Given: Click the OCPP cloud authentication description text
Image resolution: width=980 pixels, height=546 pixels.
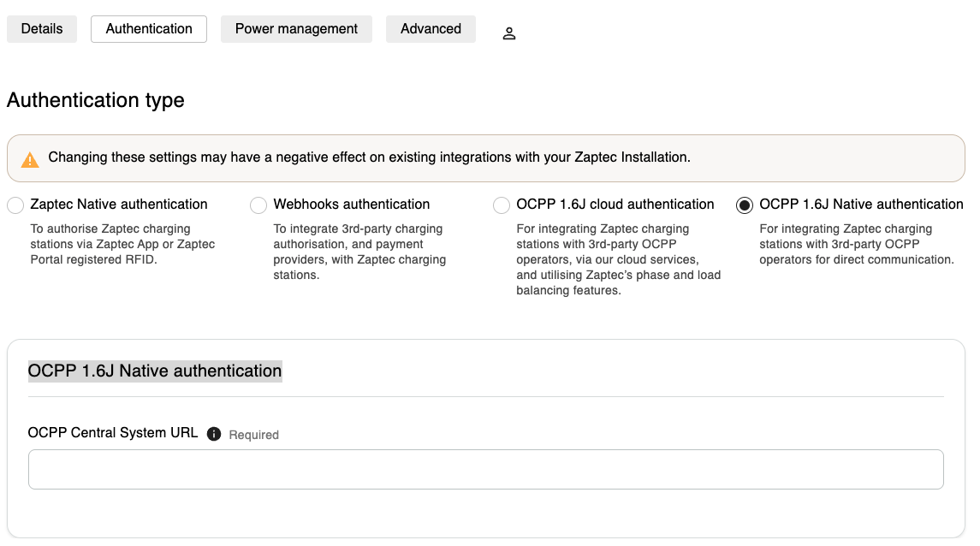Looking at the screenshot, I should (618, 259).
